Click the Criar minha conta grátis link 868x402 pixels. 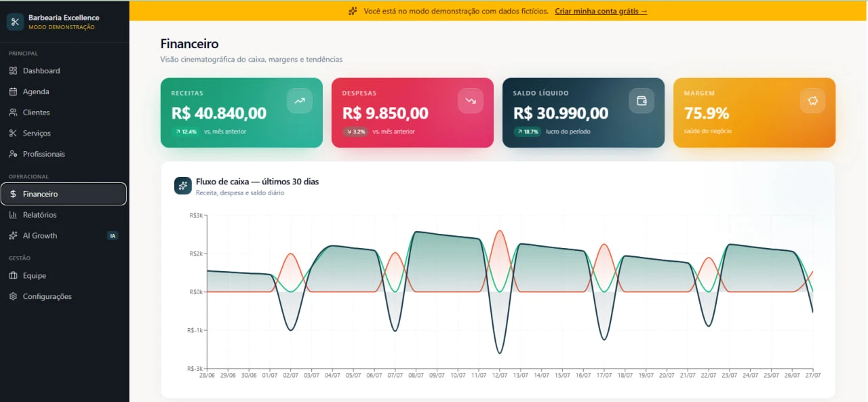click(x=601, y=12)
